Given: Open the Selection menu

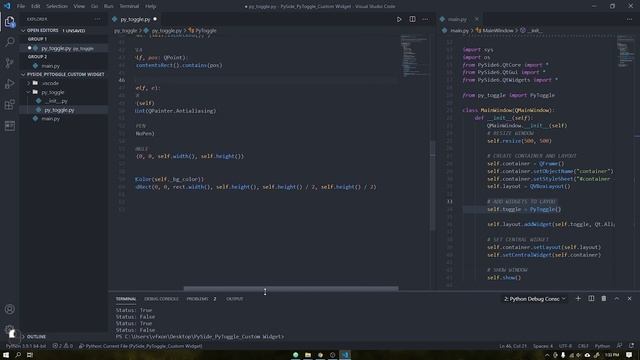Looking at the screenshot, I should click(x=57, y=6).
